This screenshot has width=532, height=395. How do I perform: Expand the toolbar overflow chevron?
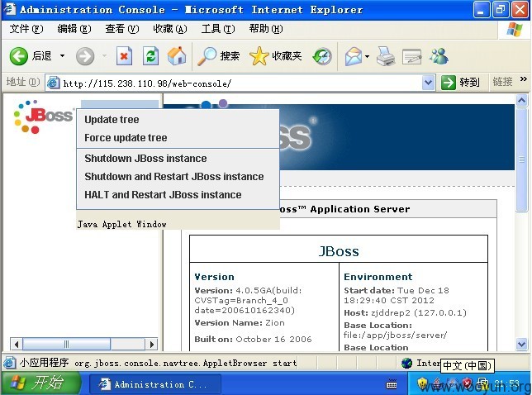[523, 79]
